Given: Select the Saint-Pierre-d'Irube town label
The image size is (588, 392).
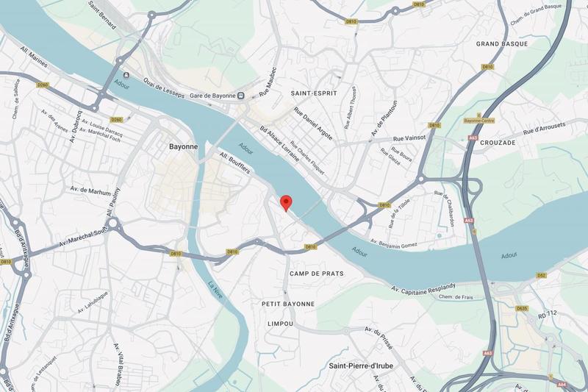Looking at the screenshot, I should [361, 366].
